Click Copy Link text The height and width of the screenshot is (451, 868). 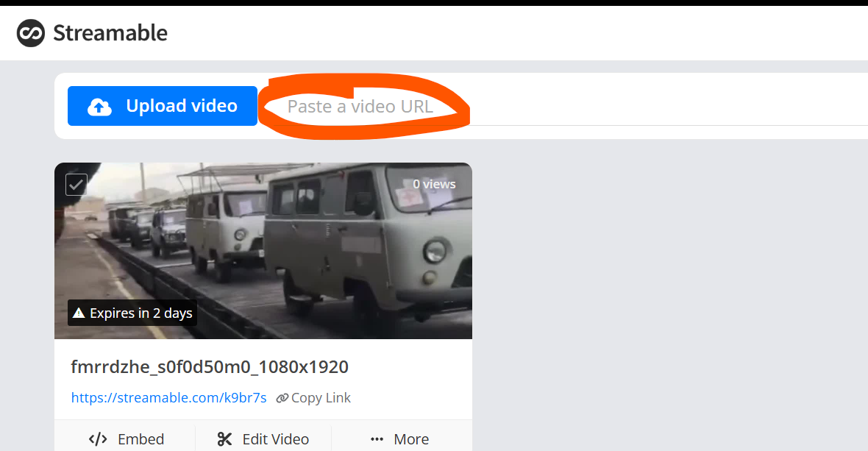click(x=321, y=398)
